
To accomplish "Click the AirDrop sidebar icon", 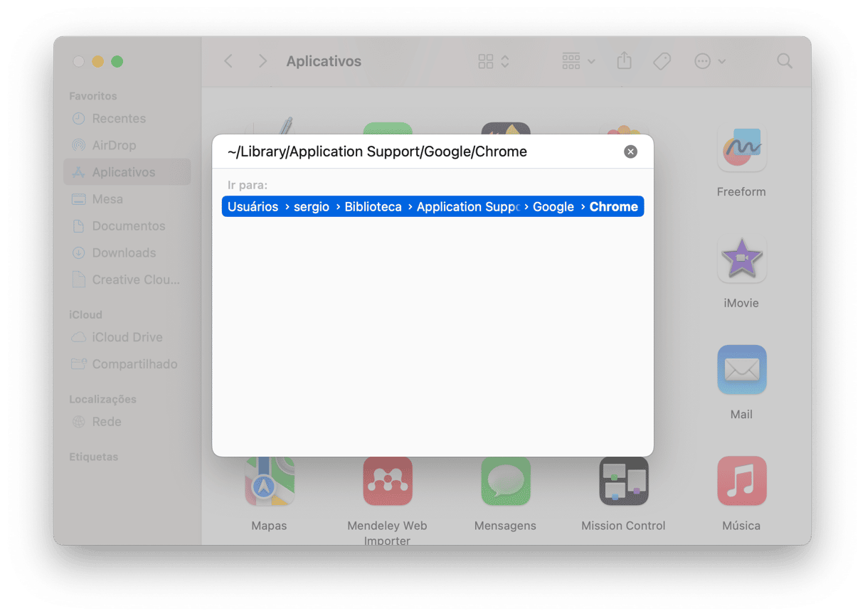I will pyautogui.click(x=78, y=145).
